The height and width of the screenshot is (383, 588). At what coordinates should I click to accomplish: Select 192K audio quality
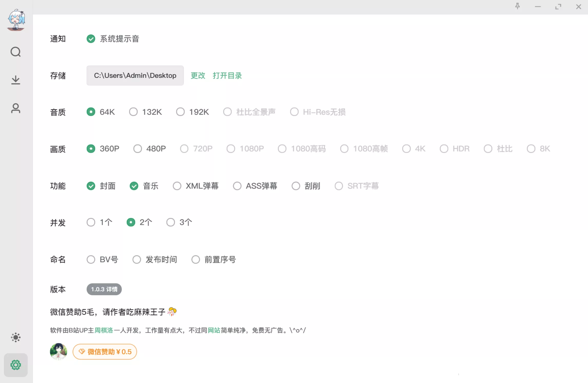tap(180, 112)
